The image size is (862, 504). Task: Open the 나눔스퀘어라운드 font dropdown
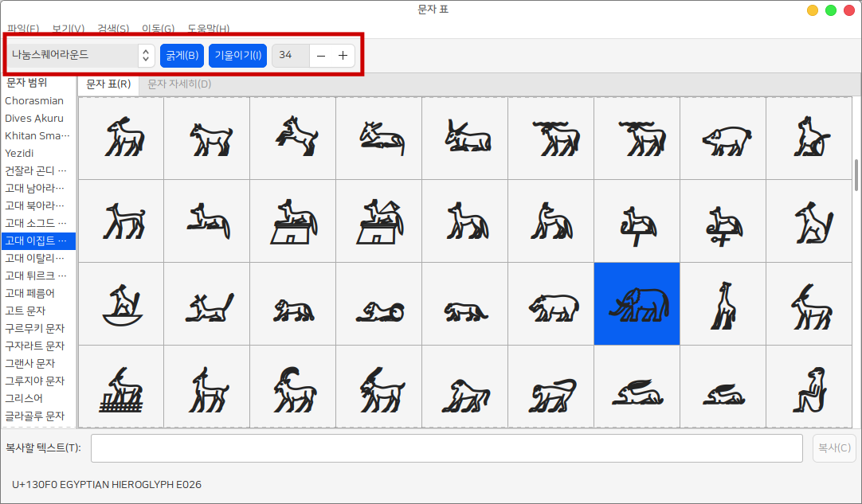click(81, 56)
